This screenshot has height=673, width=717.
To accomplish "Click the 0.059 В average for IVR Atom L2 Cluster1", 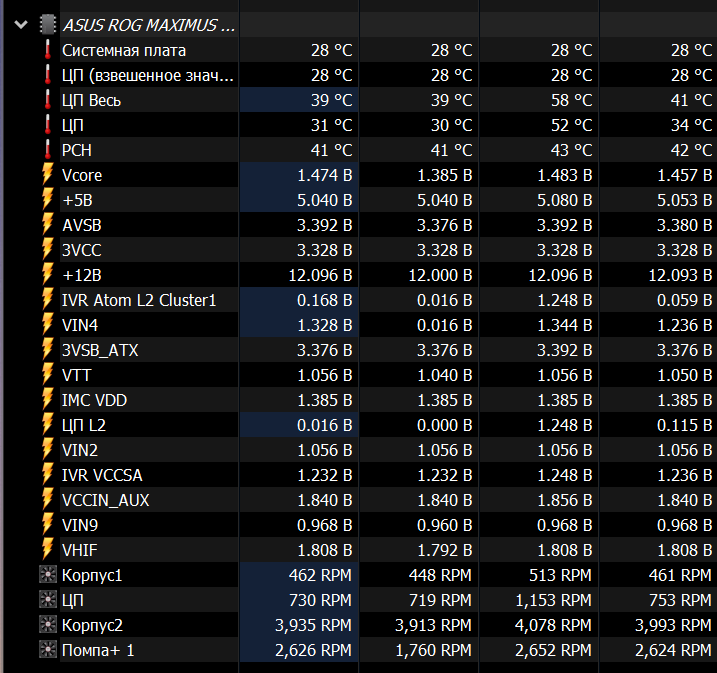I will coord(685,300).
